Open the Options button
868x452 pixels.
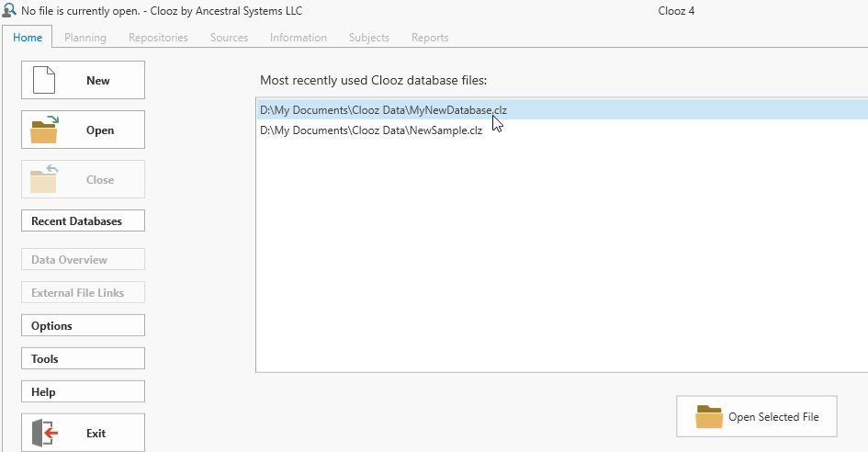83,326
